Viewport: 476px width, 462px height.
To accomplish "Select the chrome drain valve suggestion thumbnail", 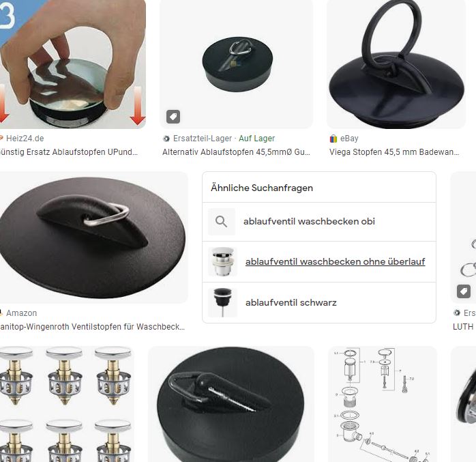I will click(x=222, y=261).
